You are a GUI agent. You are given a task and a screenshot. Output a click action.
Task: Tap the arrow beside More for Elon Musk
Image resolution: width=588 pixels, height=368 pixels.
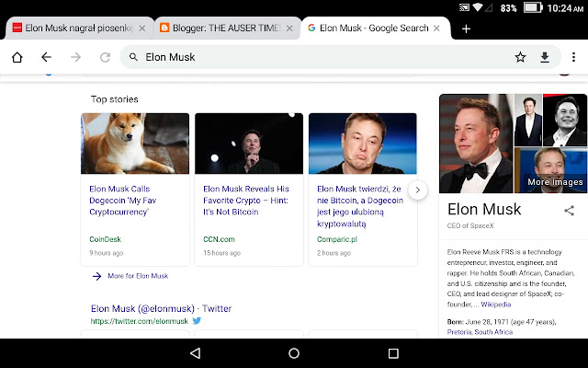[96, 276]
